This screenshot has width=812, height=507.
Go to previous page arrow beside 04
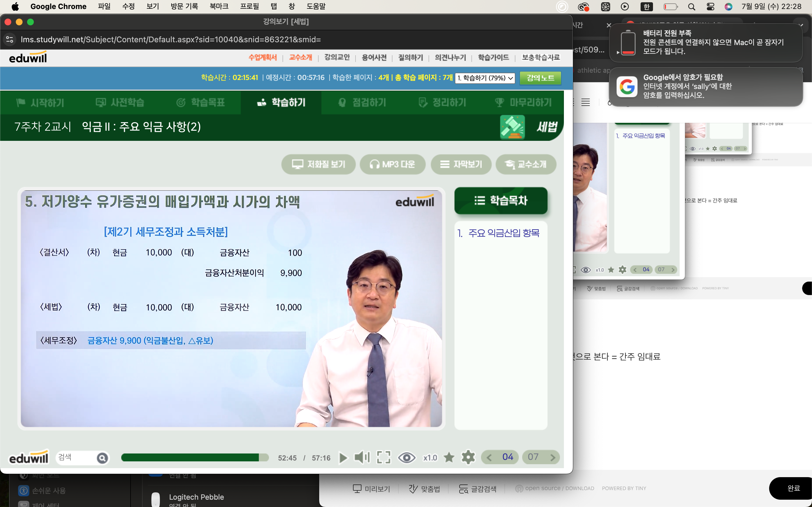[489, 457]
